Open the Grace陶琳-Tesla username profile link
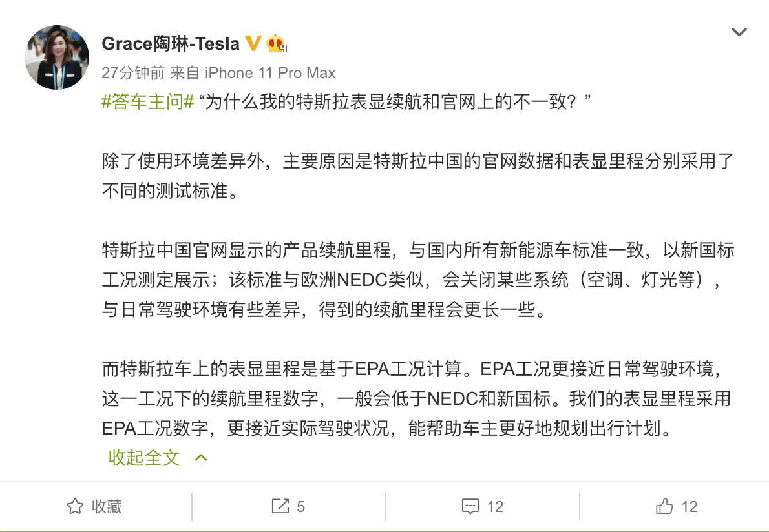 coord(171,44)
